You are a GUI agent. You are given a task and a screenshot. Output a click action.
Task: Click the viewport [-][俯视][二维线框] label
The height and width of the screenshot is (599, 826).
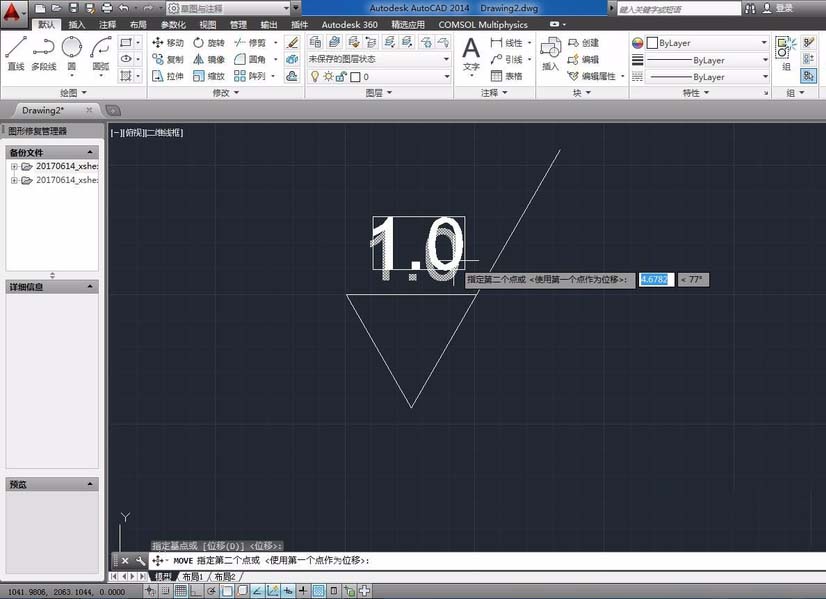[147, 133]
